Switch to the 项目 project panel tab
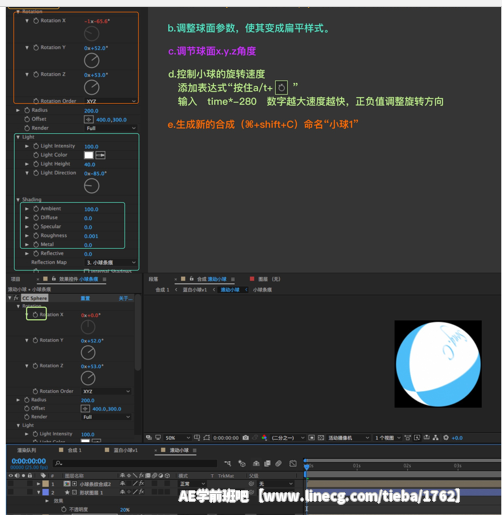 pos(15,279)
